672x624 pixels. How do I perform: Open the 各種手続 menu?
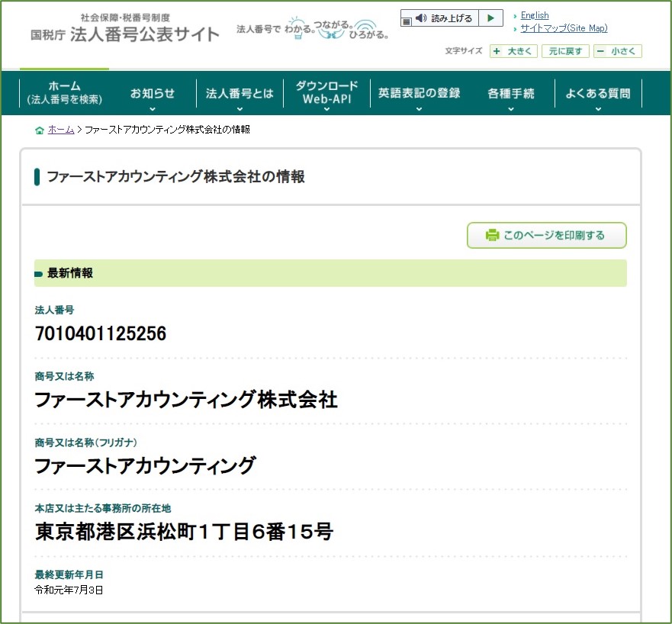[x=511, y=93]
